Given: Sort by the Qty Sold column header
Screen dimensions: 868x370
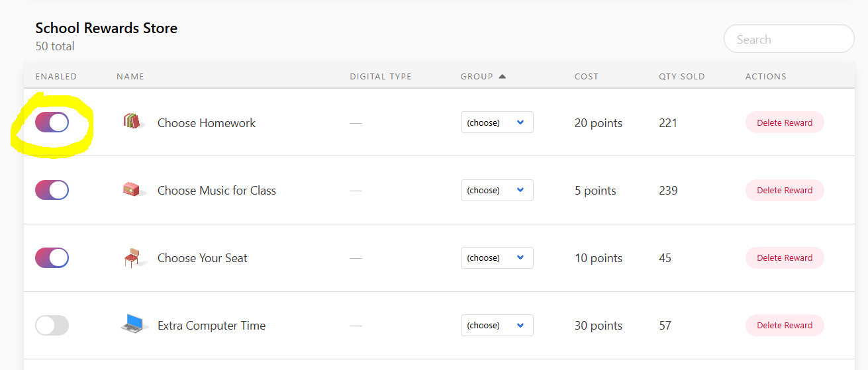Looking at the screenshot, I should coord(681,76).
